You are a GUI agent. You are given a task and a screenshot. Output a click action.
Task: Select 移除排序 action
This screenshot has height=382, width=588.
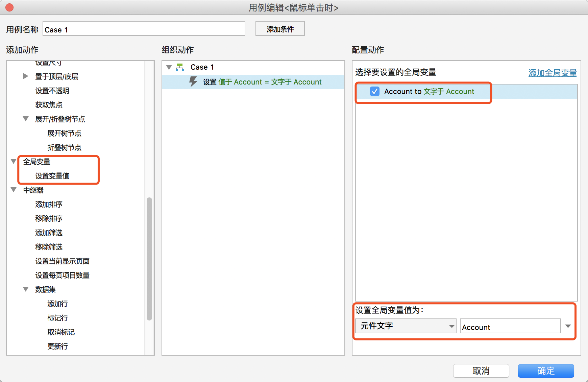coord(49,218)
